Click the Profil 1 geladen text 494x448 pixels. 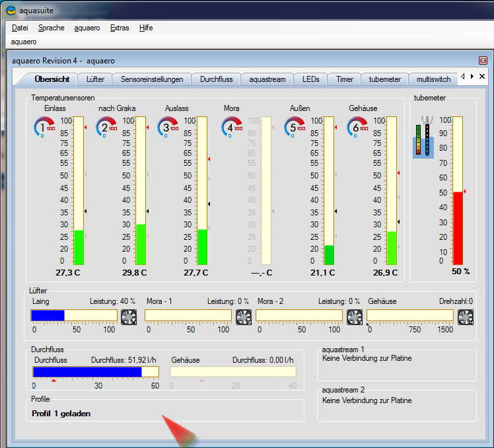pos(61,414)
